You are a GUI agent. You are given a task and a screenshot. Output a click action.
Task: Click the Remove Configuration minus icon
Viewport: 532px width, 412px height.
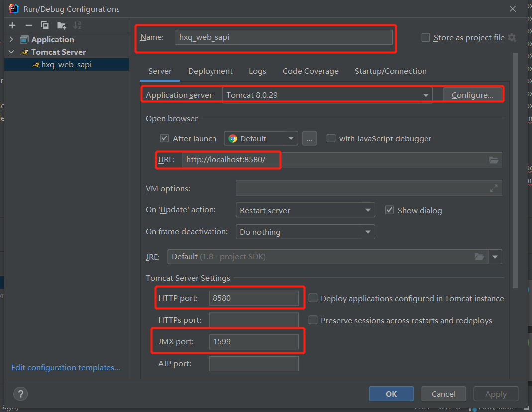[29, 25]
